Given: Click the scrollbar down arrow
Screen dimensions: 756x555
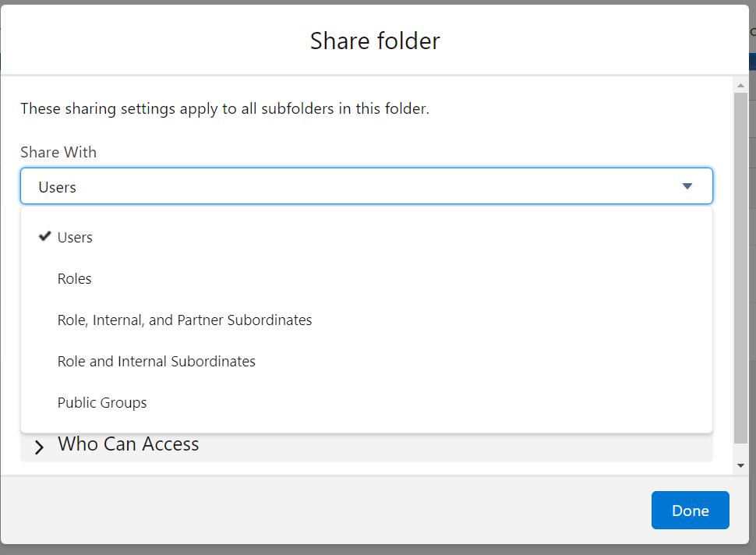Looking at the screenshot, I should (740, 465).
